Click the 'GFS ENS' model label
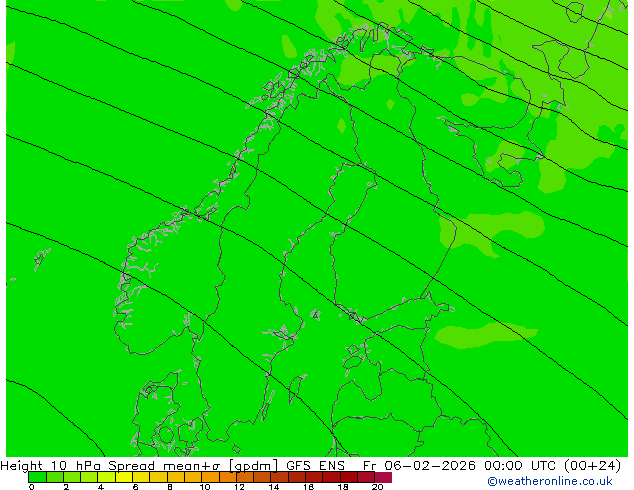This screenshot has width=634, height=490. coord(315,466)
